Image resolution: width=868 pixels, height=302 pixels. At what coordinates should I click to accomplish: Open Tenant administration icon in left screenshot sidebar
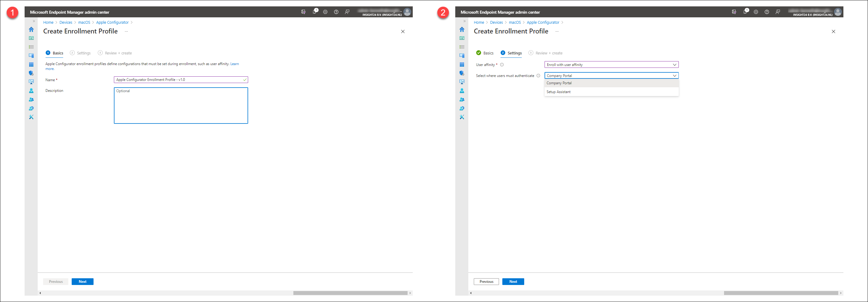point(31,108)
